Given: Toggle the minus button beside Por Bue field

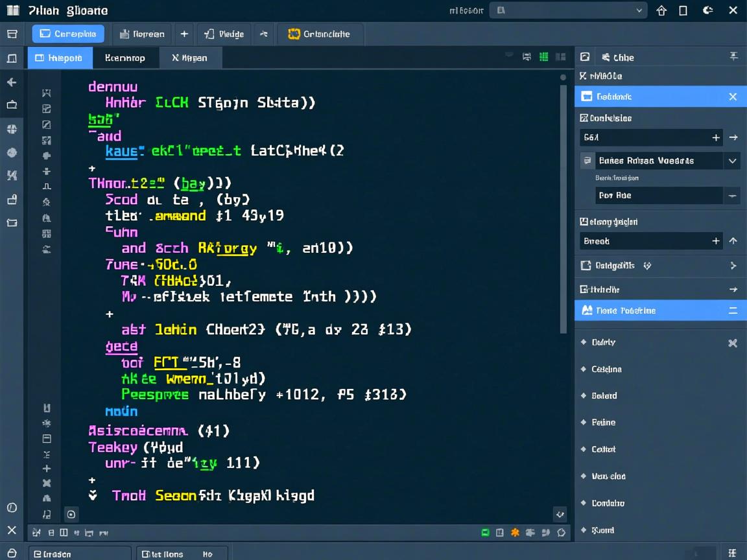Looking at the screenshot, I should (x=733, y=195).
